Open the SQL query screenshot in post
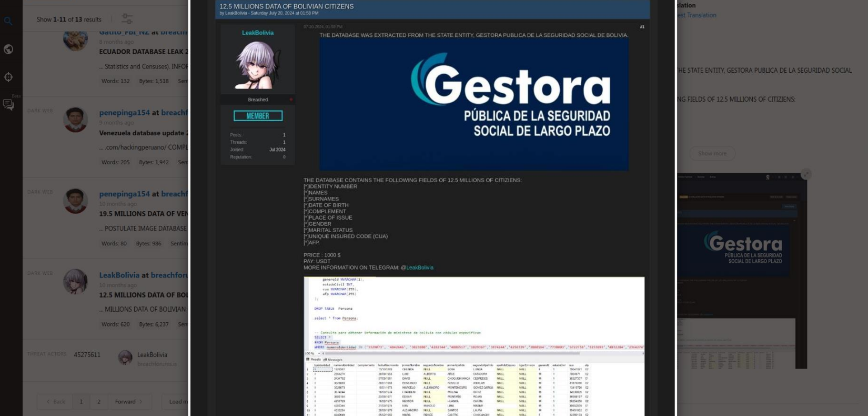 point(474,346)
